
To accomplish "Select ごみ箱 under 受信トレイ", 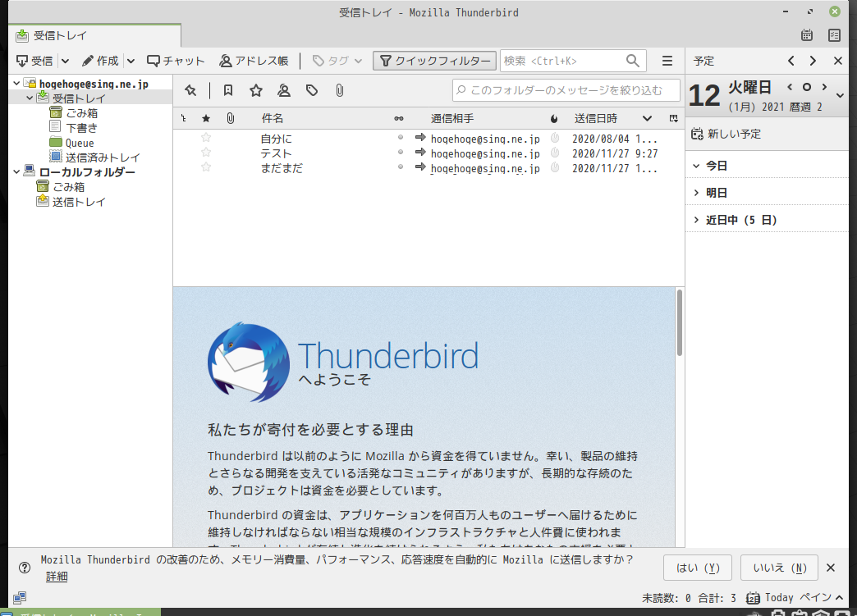I will coord(74,113).
